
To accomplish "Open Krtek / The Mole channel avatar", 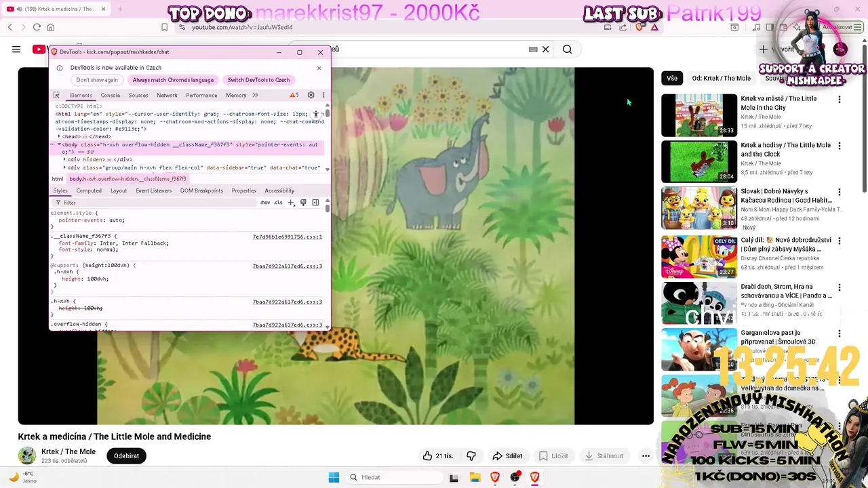I will (x=27, y=455).
